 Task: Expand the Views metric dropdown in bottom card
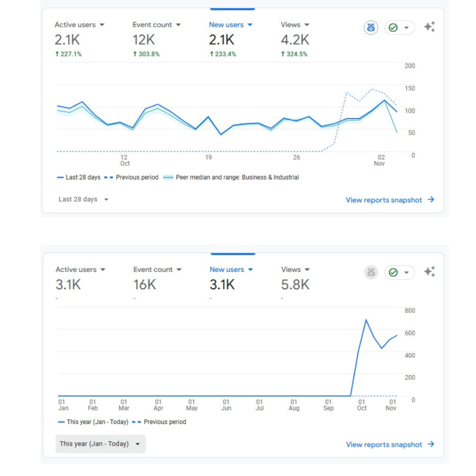click(307, 270)
